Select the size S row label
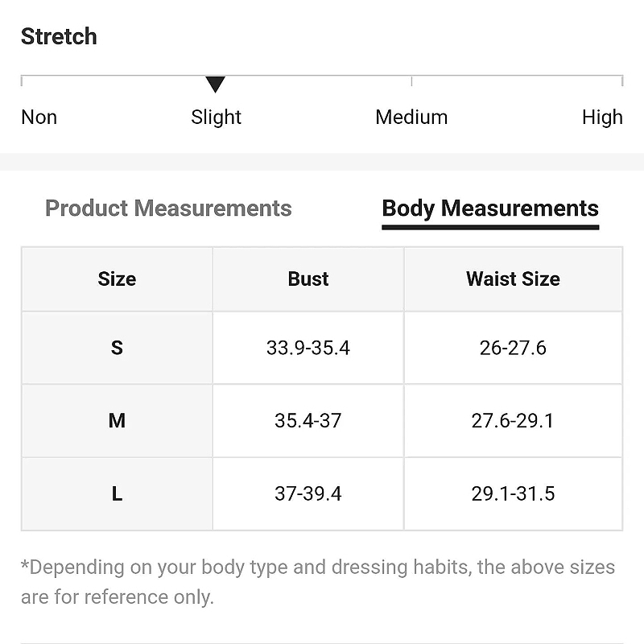The height and width of the screenshot is (644, 644). pos(117,348)
